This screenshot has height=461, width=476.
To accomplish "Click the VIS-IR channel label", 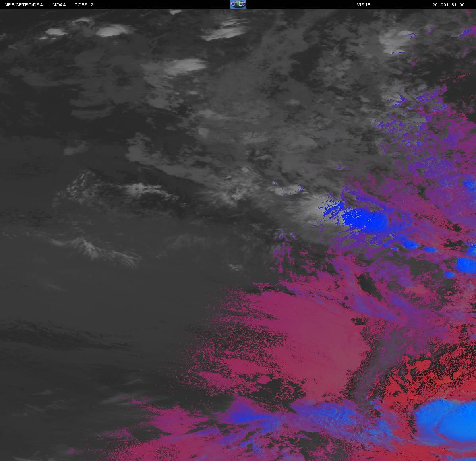I will [364, 5].
